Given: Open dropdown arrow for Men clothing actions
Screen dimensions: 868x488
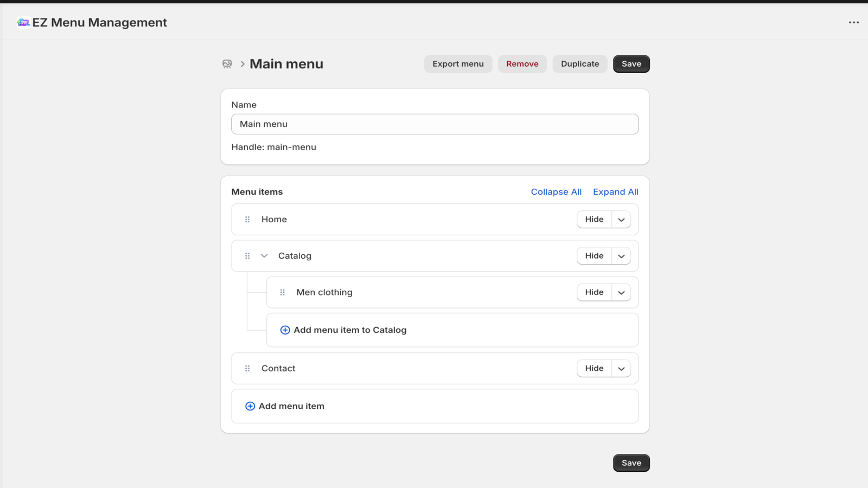Looking at the screenshot, I should point(621,292).
